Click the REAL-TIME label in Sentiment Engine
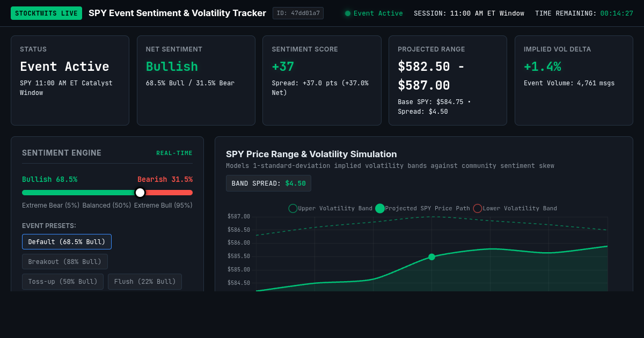 click(174, 153)
